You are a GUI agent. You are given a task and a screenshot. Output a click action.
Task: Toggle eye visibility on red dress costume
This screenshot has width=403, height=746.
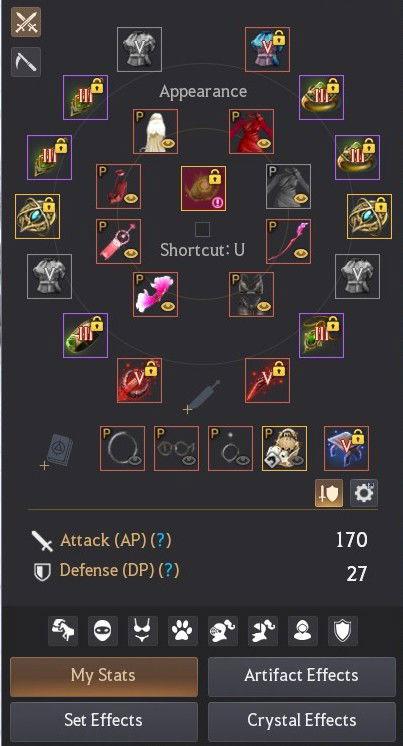click(263, 143)
